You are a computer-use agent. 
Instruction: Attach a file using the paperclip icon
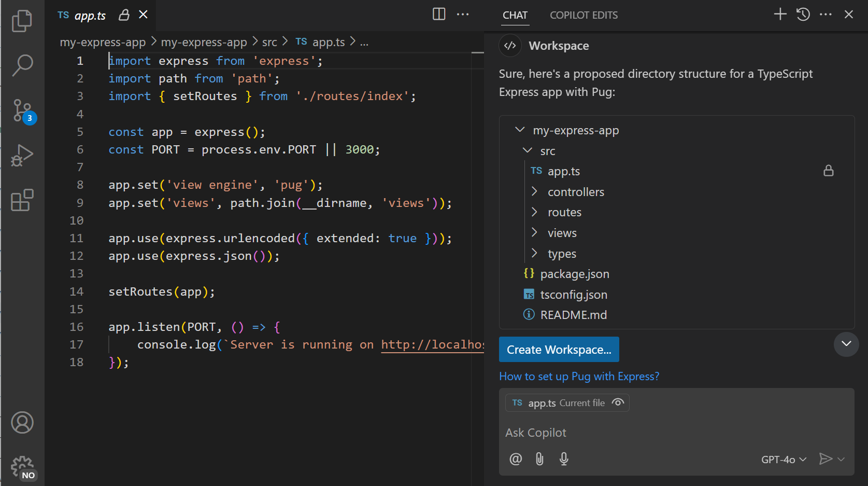(x=539, y=459)
